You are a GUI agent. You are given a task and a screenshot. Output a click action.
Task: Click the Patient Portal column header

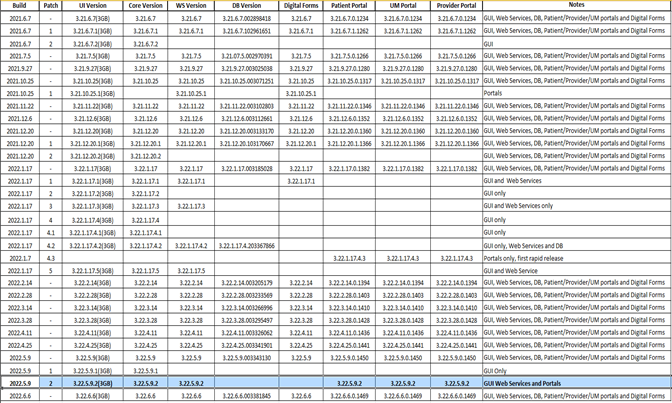click(x=350, y=5)
